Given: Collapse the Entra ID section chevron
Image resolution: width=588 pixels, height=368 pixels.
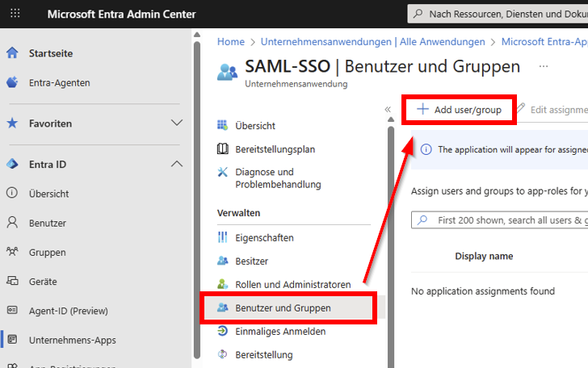Looking at the screenshot, I should [177, 165].
